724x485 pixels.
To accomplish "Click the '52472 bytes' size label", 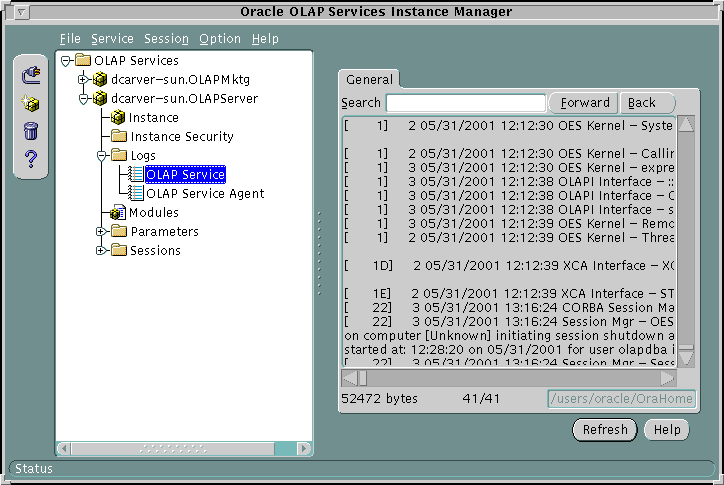I will (380, 399).
